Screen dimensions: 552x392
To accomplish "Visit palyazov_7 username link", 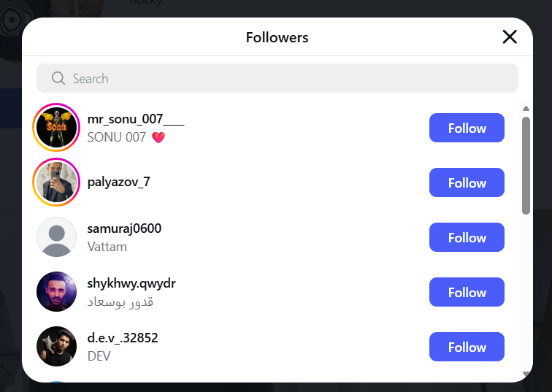I will pos(118,182).
